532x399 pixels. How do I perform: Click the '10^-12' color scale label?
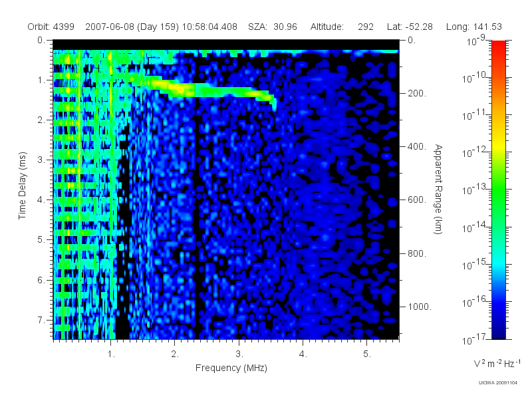pos(474,153)
